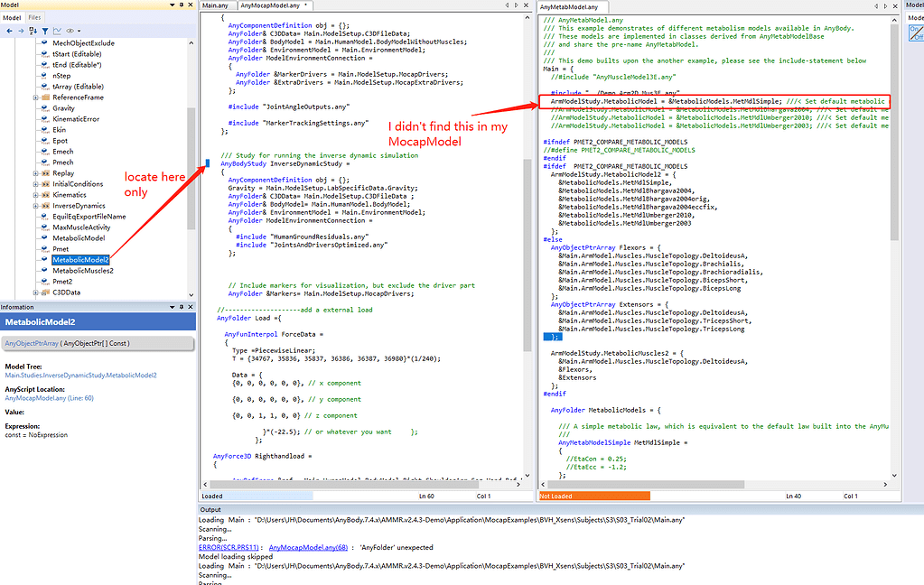
Task: Select the alphabetical sort icon in Model toolbar
Action: pos(31,30)
